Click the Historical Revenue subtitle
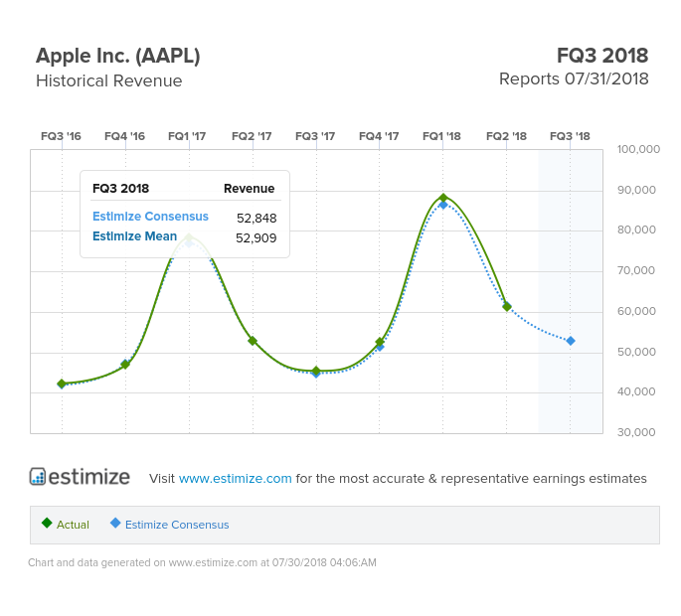This screenshot has width=681, height=616. pos(109,80)
